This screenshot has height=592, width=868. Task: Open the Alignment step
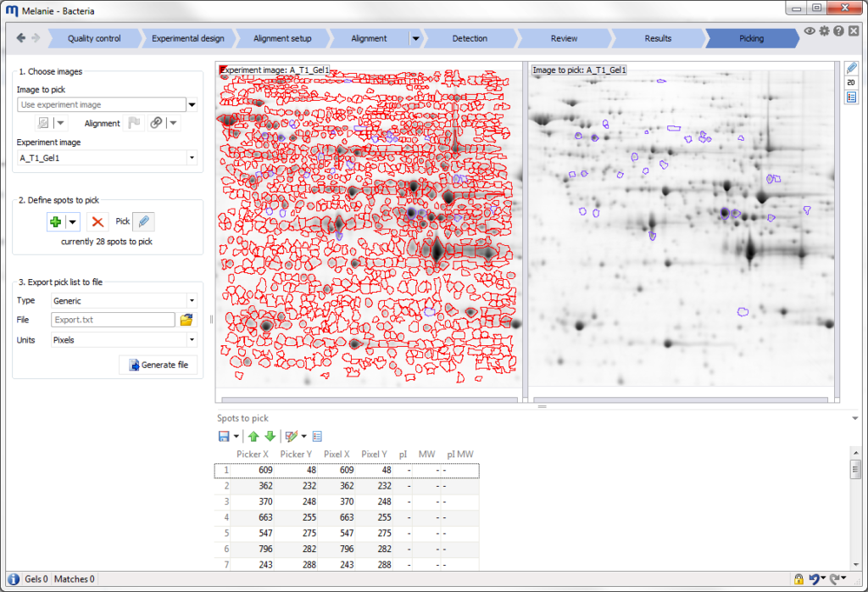370,38
